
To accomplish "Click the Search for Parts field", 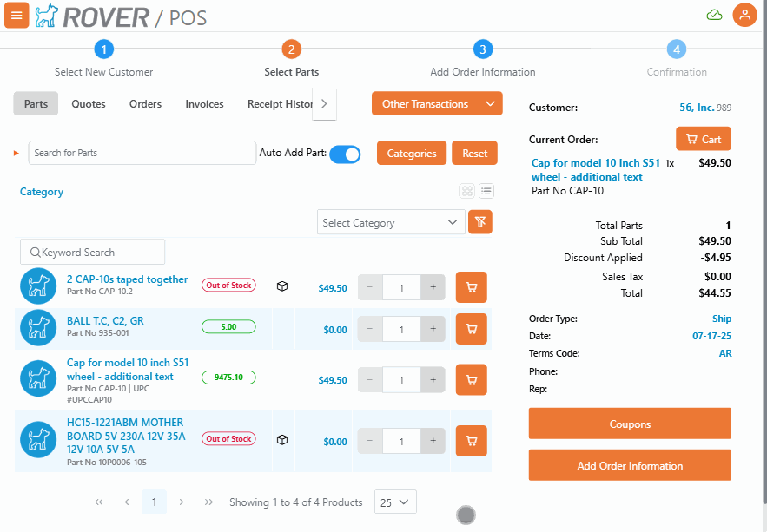I will coord(142,154).
